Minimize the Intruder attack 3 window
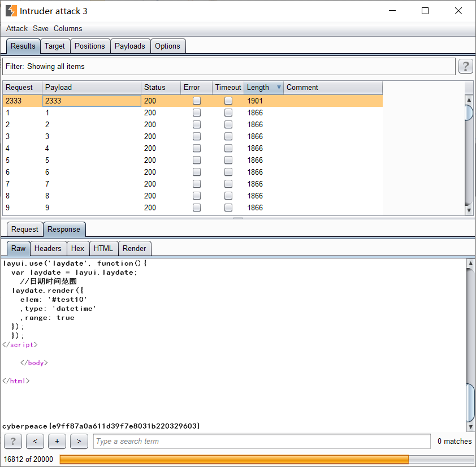Screen dimensions: 476x467 392,11
